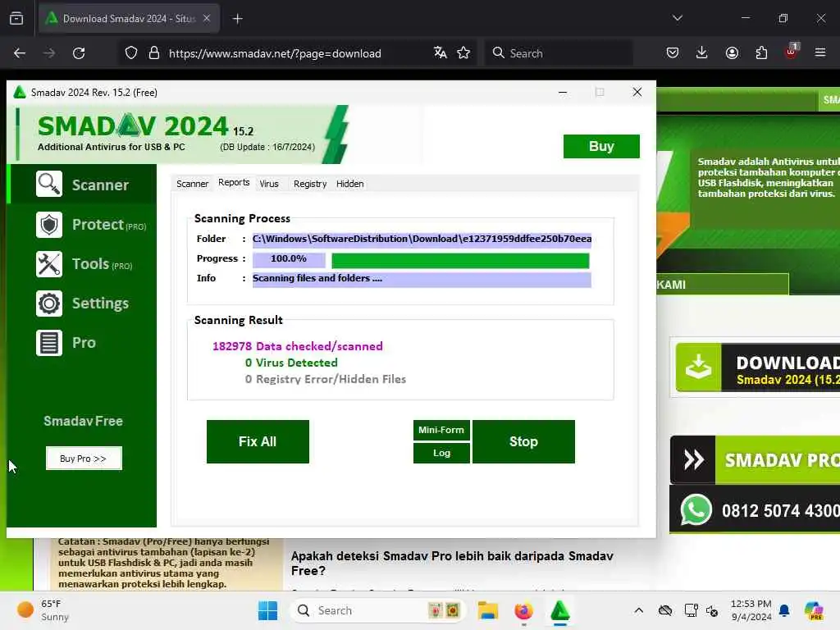The width and height of the screenshot is (840, 630).
Task: Click the uBlock extension icon with badge
Action: pyautogui.click(x=792, y=52)
